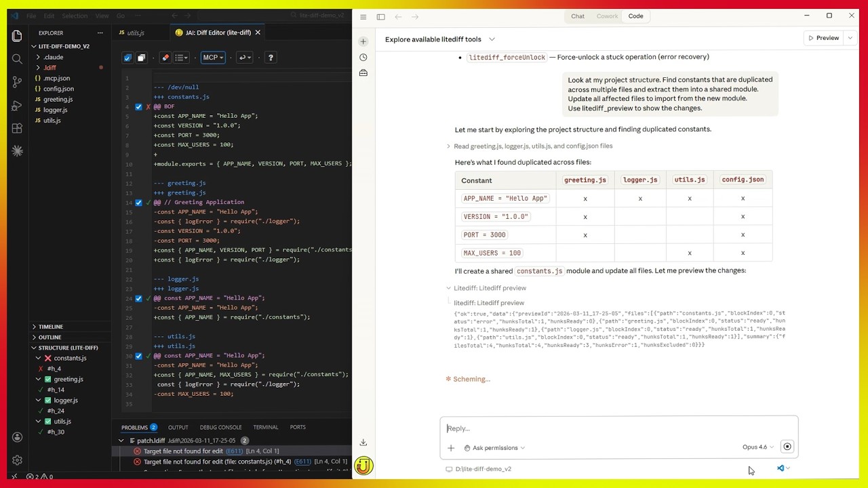Open Run and Debug view
The width and height of the screenshot is (868, 488).
[17, 105]
